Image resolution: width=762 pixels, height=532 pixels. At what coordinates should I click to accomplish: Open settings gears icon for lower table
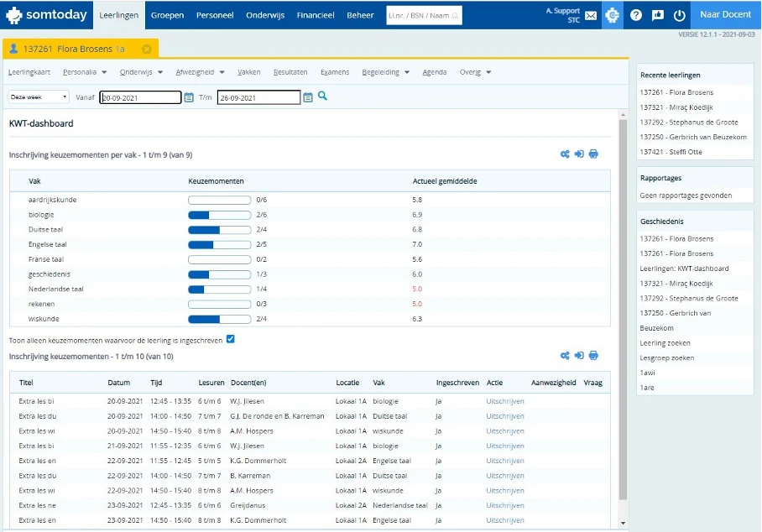point(566,356)
